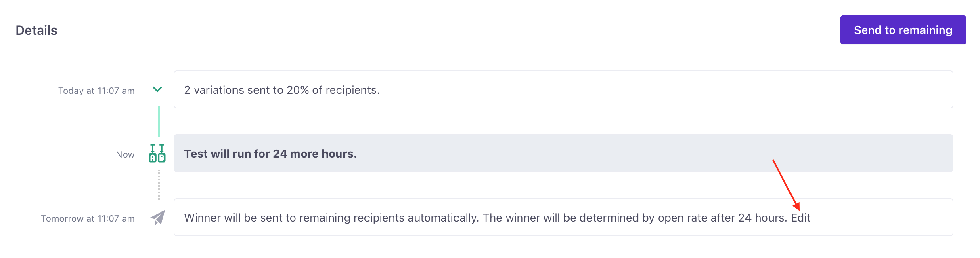Click the solid green timeline connector line

tap(159, 121)
